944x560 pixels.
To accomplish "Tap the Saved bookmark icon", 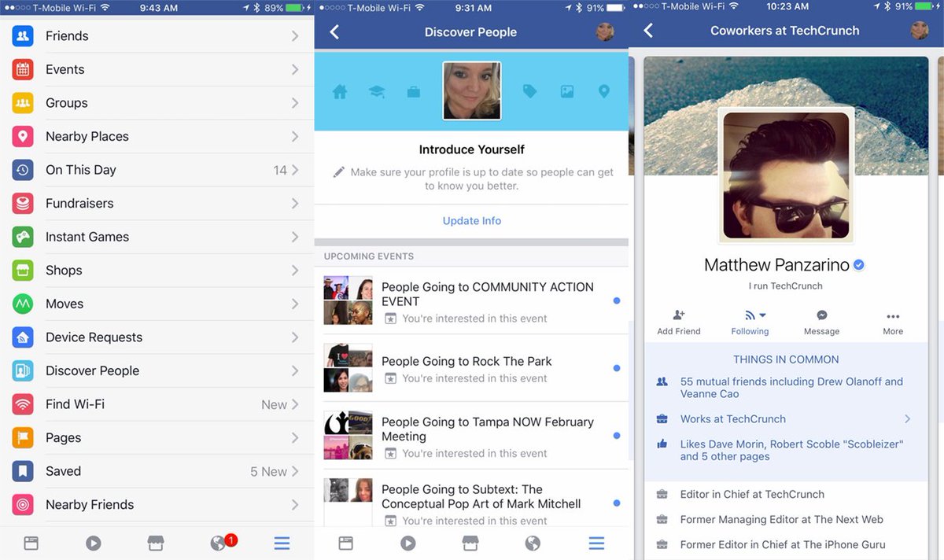I will 23,471.
